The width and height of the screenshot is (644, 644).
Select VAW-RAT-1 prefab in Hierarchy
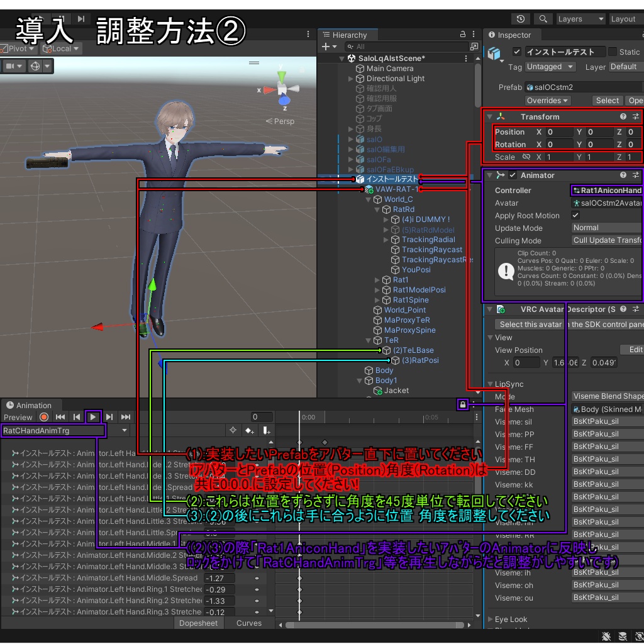pyautogui.click(x=396, y=189)
